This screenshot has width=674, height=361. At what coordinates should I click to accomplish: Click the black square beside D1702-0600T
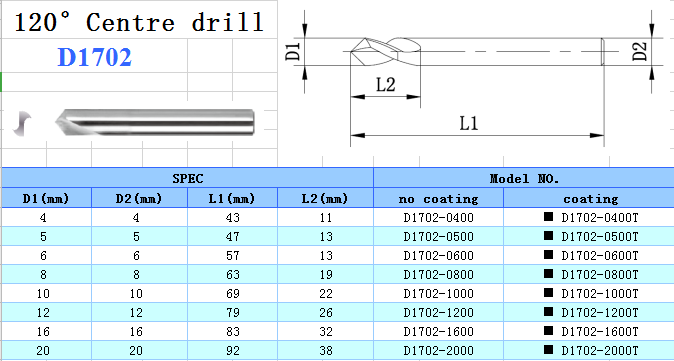point(548,254)
